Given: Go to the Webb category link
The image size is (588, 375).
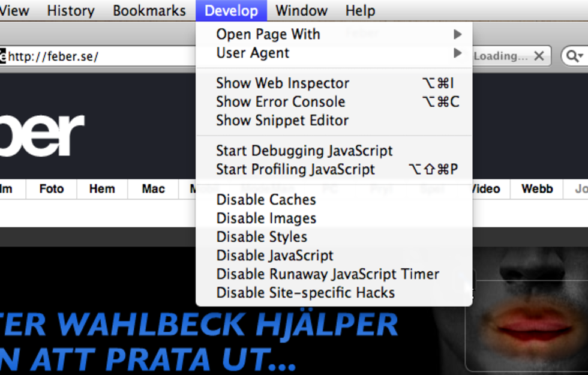Looking at the screenshot, I should (537, 188).
